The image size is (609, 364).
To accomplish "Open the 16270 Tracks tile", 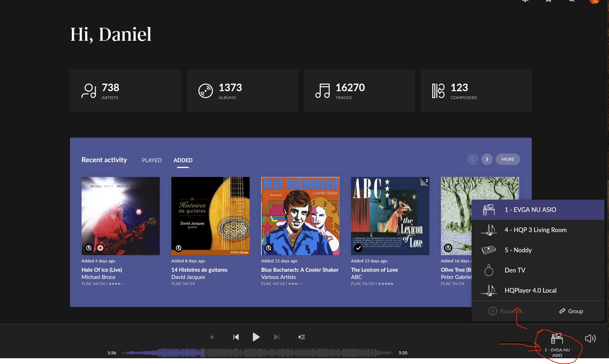I will (359, 91).
